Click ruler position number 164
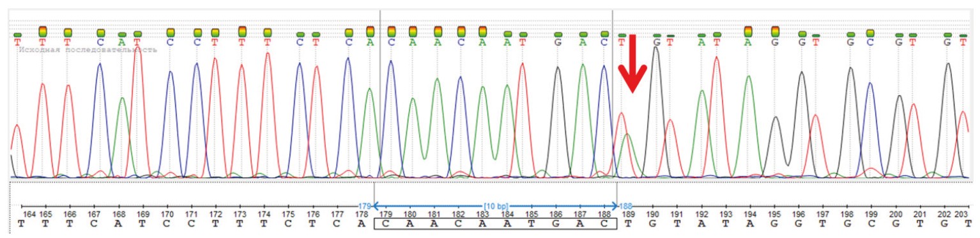The image size is (980, 238). pyautogui.click(x=29, y=214)
